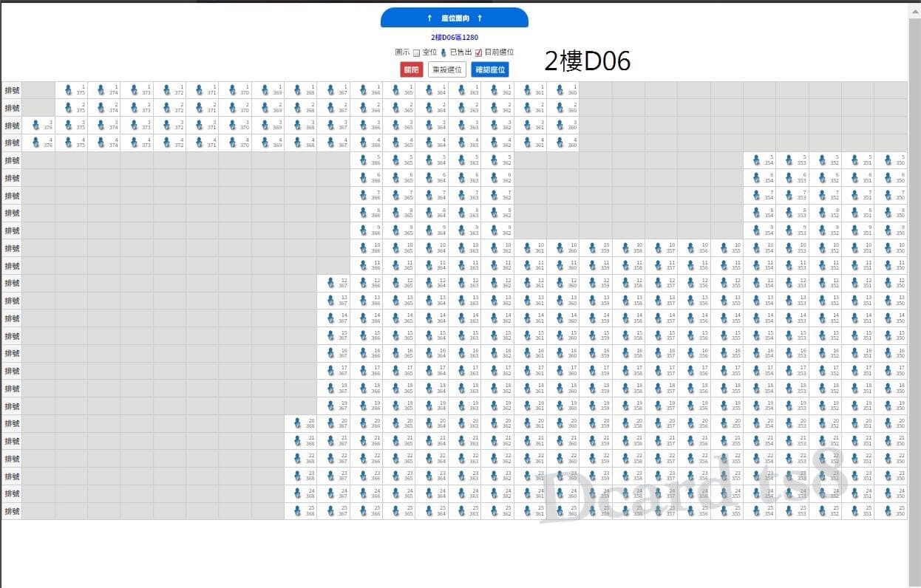Click the sold-seat person icon in legend
921x588 pixels.
(x=443, y=52)
